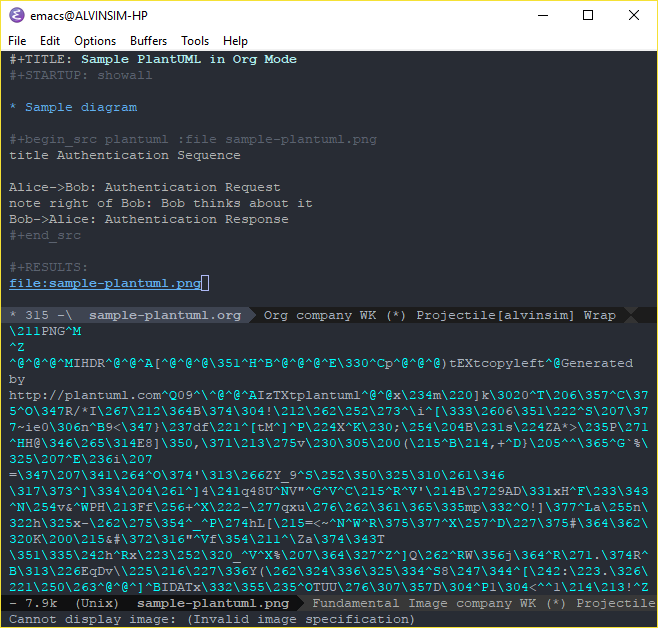Open the Tools menu
658x628 pixels.
click(x=195, y=41)
